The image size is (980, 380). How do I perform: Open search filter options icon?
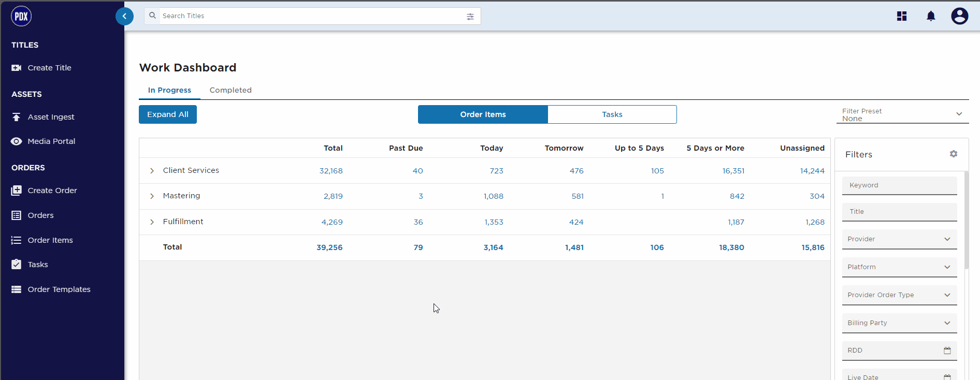470,17
